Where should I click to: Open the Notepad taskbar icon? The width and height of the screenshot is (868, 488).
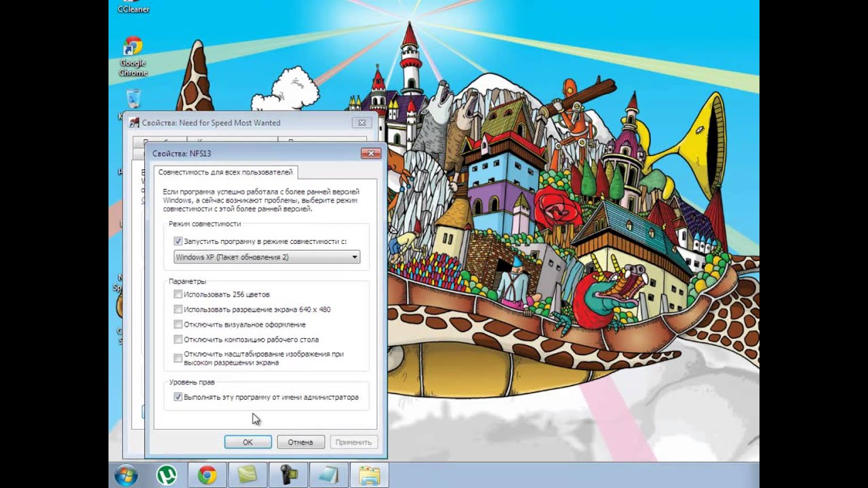click(329, 475)
